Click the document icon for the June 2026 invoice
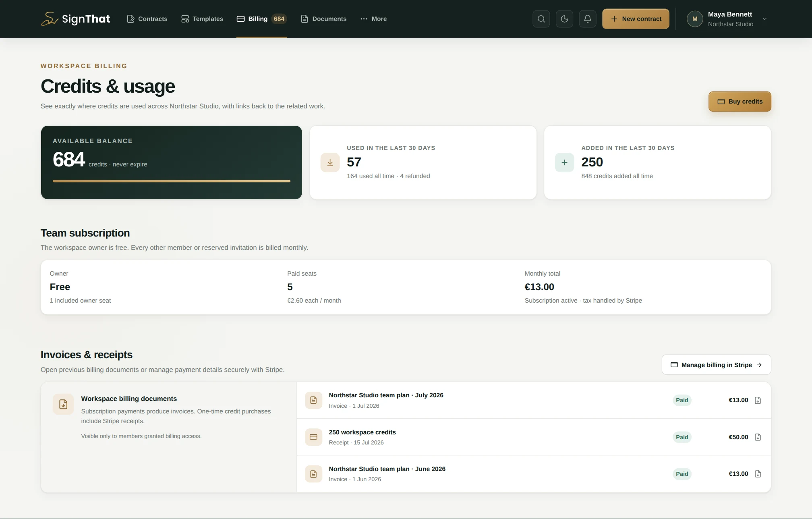Image resolution: width=812 pixels, height=519 pixels. (313, 474)
